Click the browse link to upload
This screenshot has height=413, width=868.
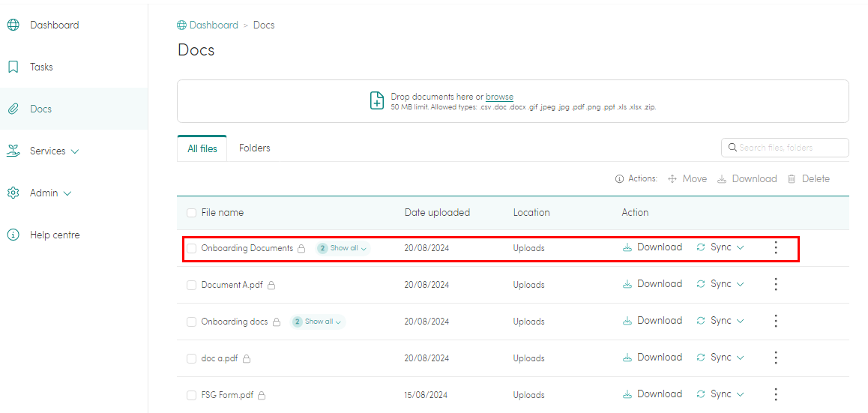pyautogui.click(x=499, y=97)
